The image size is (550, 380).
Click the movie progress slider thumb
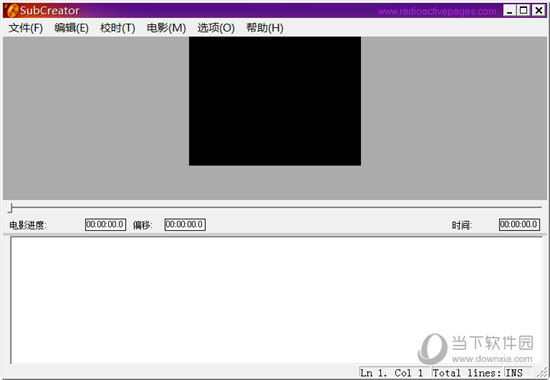click(11, 208)
